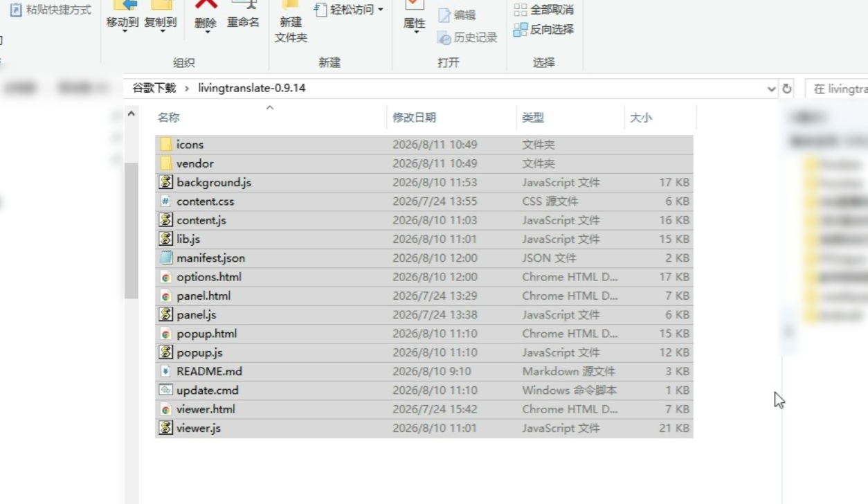Select the background.js script file icon
The image size is (868, 504).
[x=165, y=182]
